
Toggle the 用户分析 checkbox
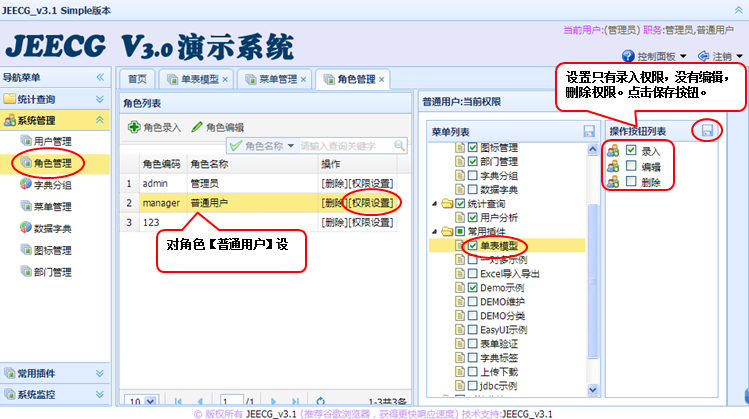(472, 217)
